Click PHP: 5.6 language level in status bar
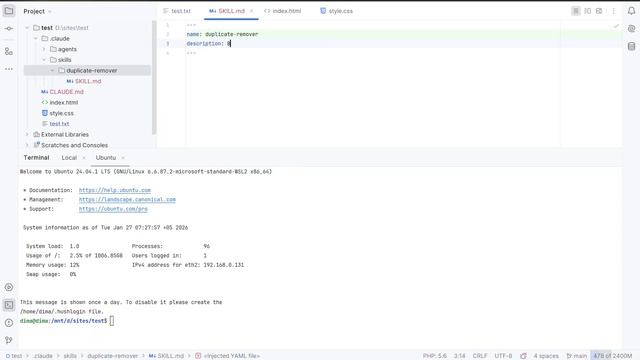The width and height of the screenshot is (640, 360). click(435, 356)
